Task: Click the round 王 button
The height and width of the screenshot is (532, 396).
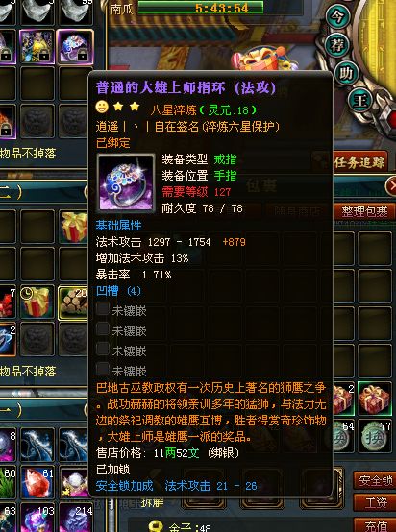Action: pos(359,100)
